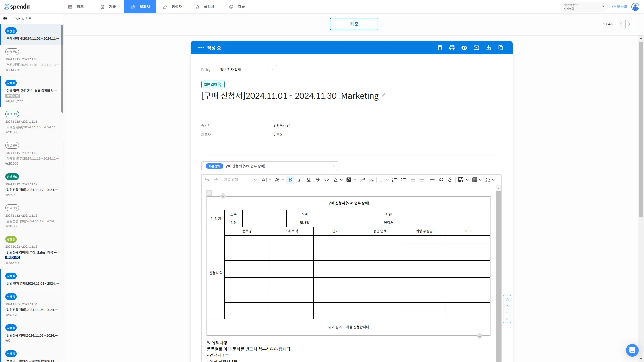Screen dimensions: 644x362
Task: Open the 제목 선택 heading dropdown
Action: (x=240, y=180)
